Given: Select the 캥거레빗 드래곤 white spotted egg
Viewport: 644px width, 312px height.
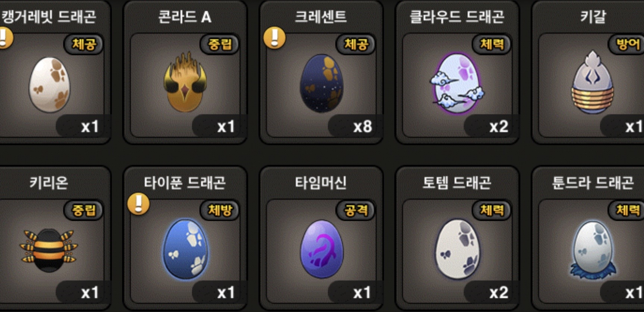Looking at the screenshot, I should click(x=50, y=85).
